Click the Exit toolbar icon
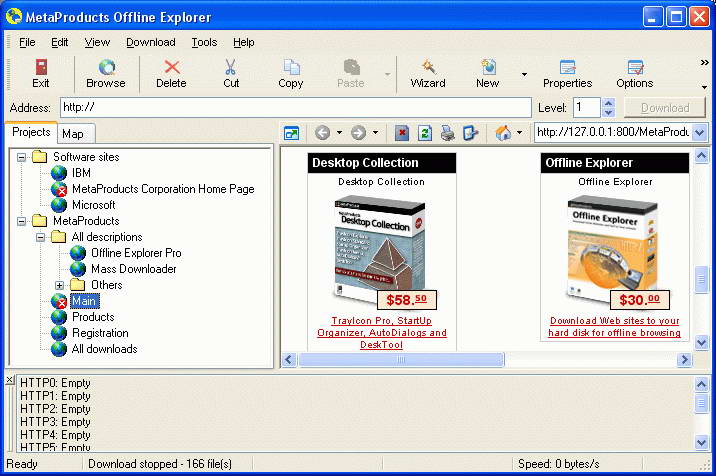The image size is (716, 476). pyautogui.click(x=41, y=74)
